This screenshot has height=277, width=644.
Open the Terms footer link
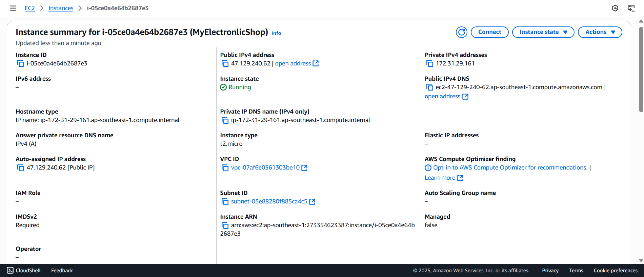(576, 271)
